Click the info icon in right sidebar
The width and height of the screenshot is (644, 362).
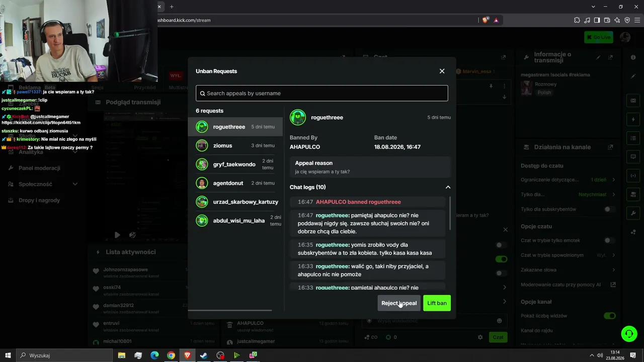click(633, 57)
